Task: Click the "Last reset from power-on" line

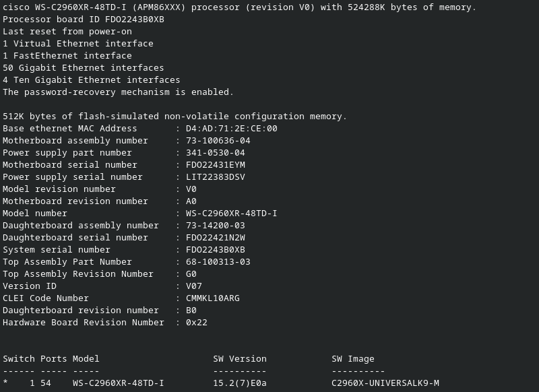Action: click(x=67, y=32)
